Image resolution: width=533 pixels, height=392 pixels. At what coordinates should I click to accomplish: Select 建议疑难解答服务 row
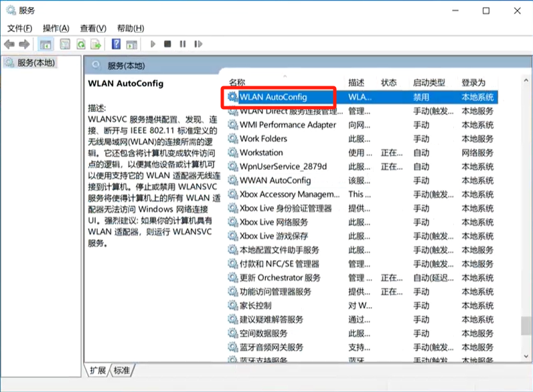point(362,319)
